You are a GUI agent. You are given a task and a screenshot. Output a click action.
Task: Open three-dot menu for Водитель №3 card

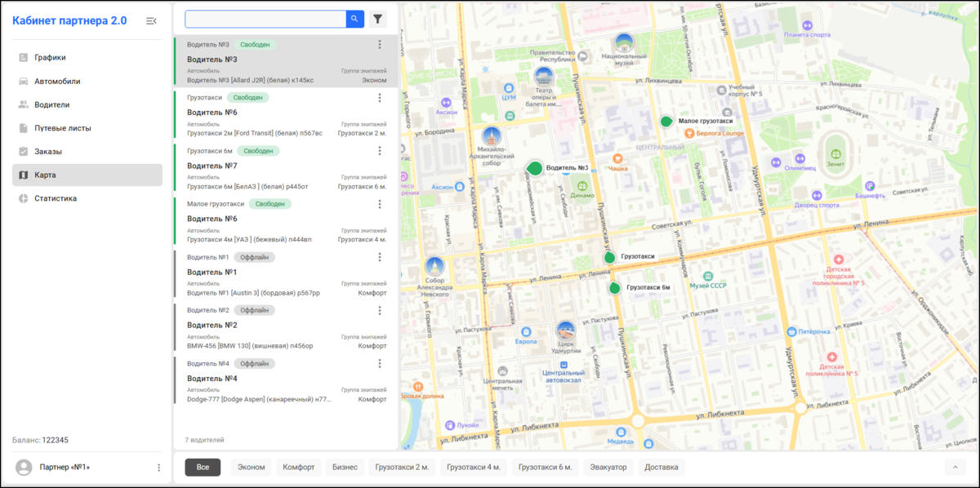380,45
